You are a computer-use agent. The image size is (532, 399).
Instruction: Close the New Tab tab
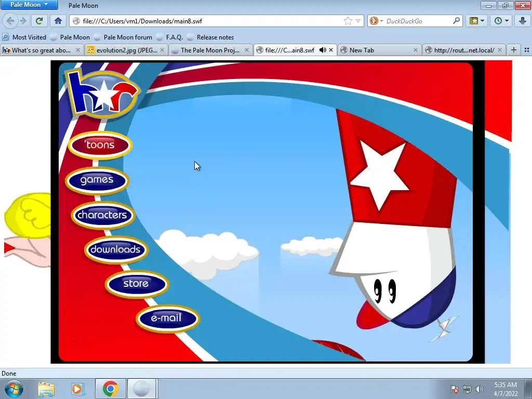point(416,50)
